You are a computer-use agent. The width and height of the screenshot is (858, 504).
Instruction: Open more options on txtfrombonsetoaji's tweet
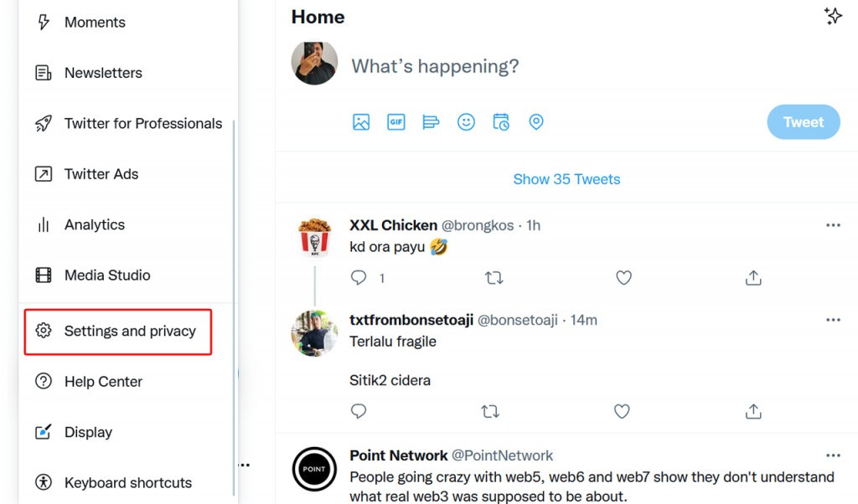(x=833, y=319)
